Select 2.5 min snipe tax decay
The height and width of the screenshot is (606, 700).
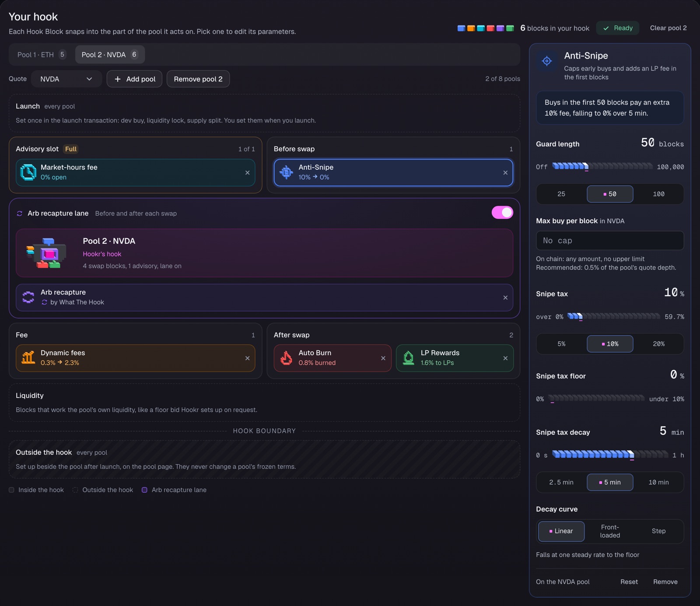[x=561, y=482]
